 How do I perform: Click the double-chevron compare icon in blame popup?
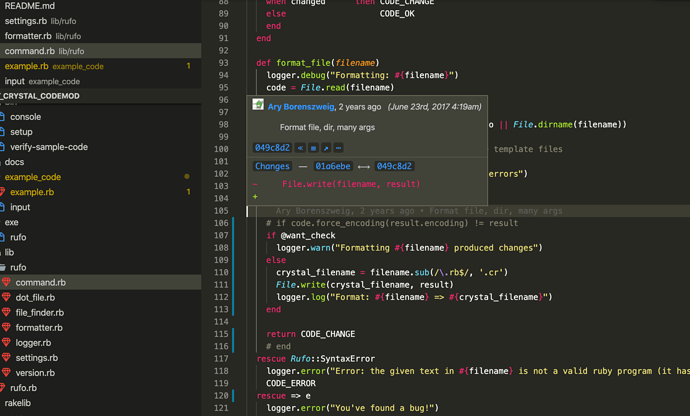[x=300, y=148]
